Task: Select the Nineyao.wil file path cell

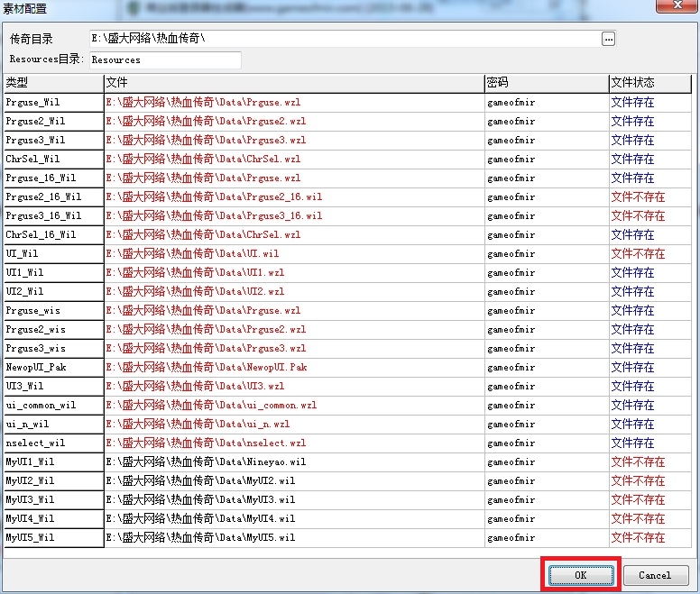Action: coord(293,462)
